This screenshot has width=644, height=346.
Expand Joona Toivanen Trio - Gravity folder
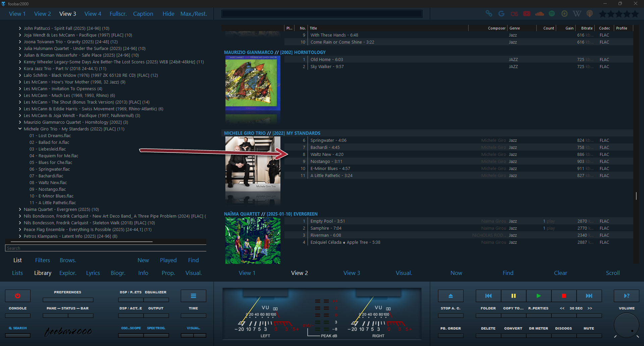pos(20,42)
